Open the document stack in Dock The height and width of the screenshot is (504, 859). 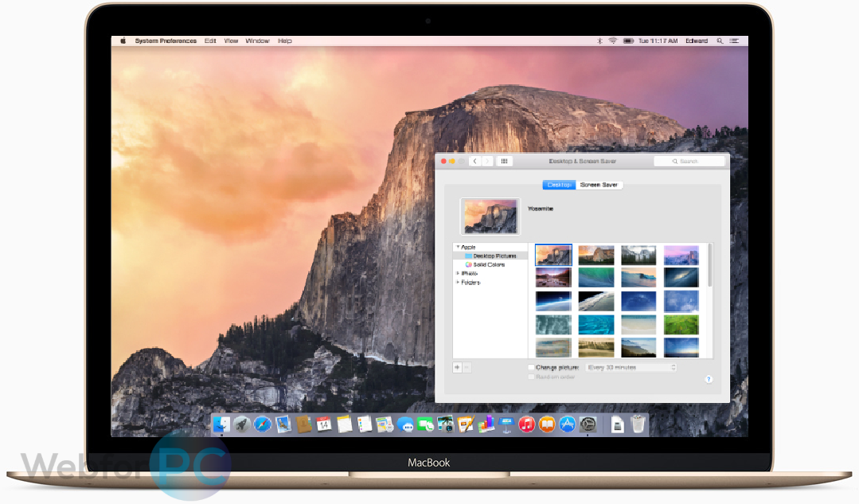pyautogui.click(x=618, y=424)
